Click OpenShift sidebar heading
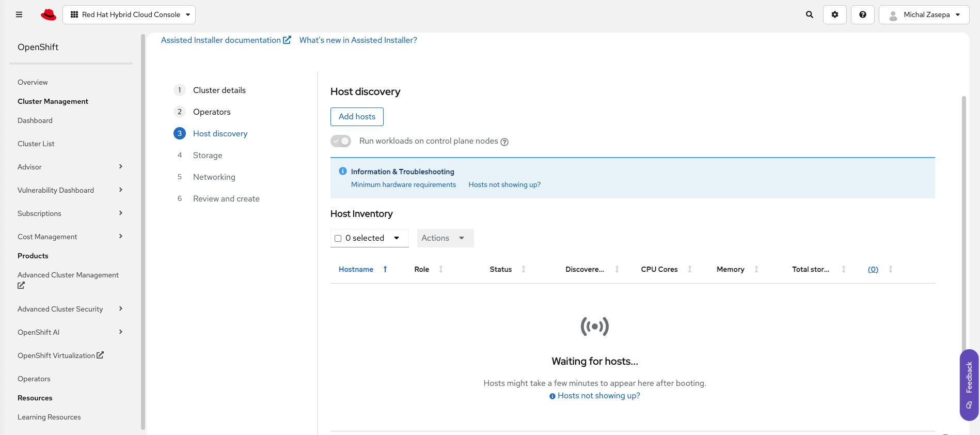 [x=38, y=47]
